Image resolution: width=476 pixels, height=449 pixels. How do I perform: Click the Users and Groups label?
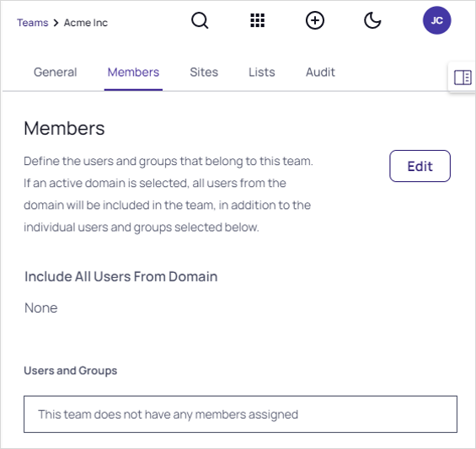[x=71, y=371]
